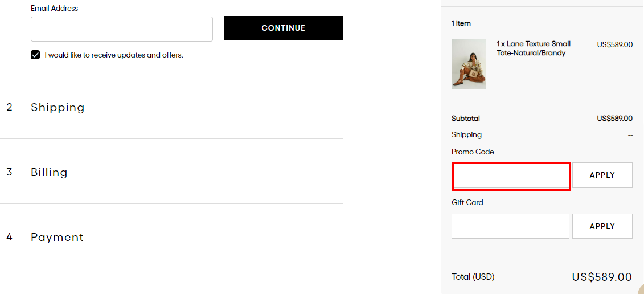Open the Lane Texture Small Tote product name
Viewport: 644px width, 294px height.
[534, 48]
